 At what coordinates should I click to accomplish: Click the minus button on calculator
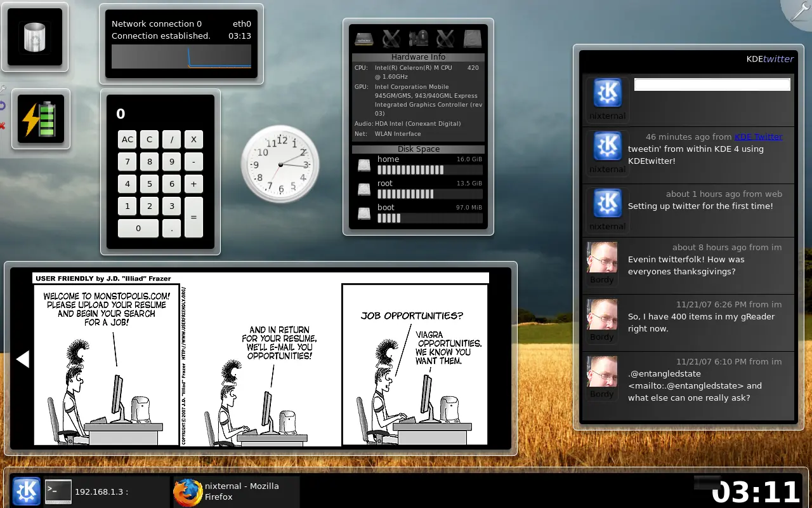pyautogui.click(x=193, y=162)
